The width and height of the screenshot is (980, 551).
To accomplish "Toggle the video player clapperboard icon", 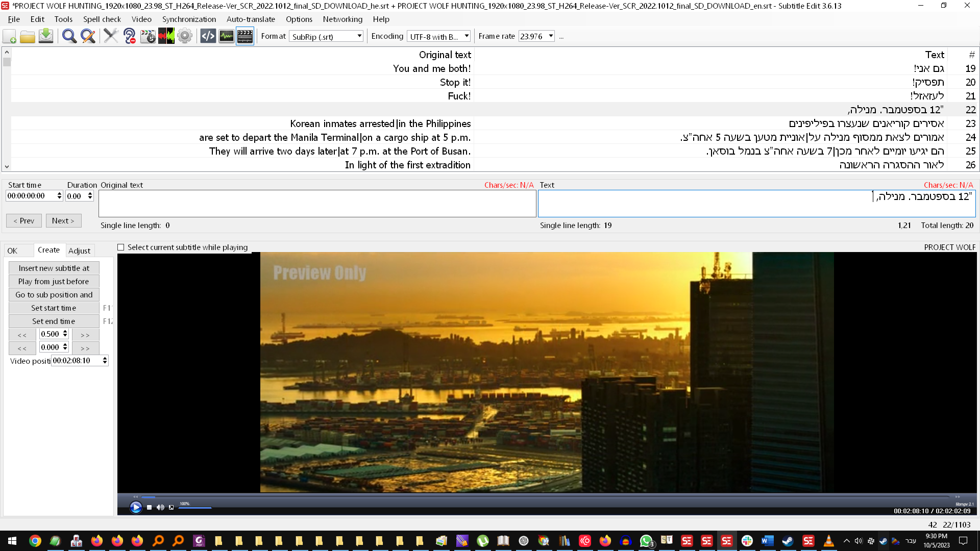I will click(x=245, y=36).
